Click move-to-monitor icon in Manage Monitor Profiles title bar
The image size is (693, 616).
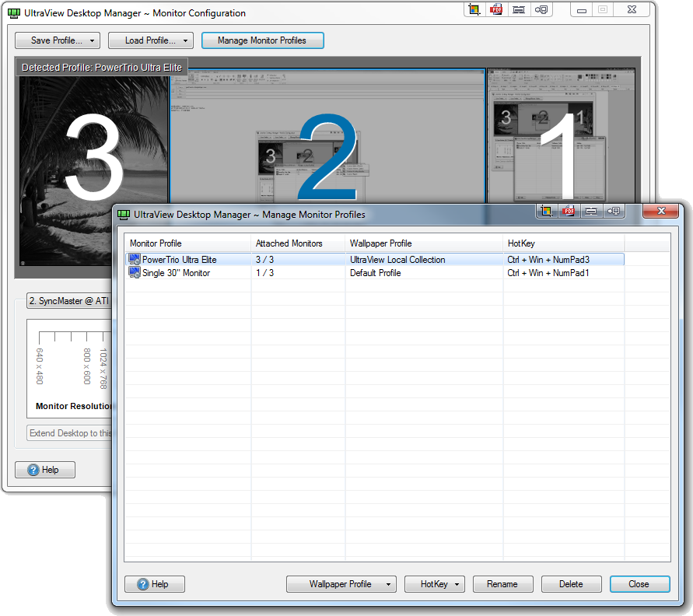(x=614, y=212)
